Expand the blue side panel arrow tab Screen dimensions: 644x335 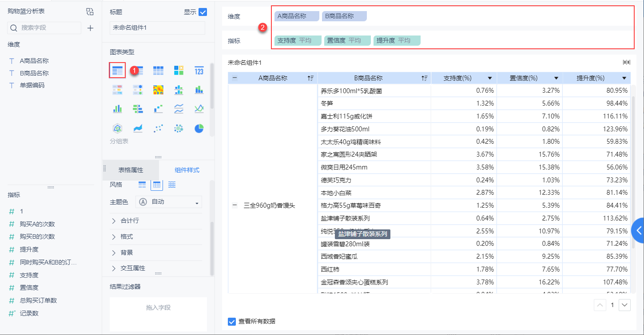point(638,230)
